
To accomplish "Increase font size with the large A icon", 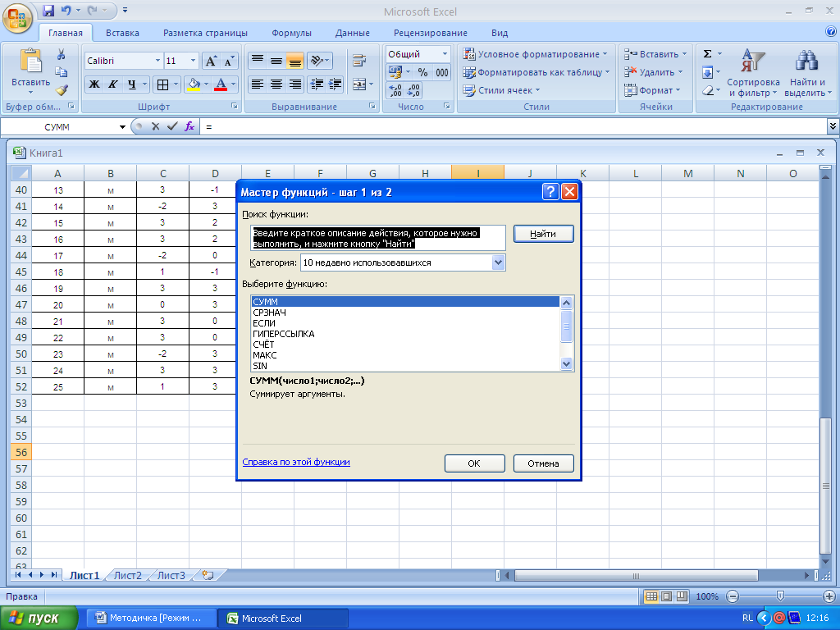I will click(211, 61).
